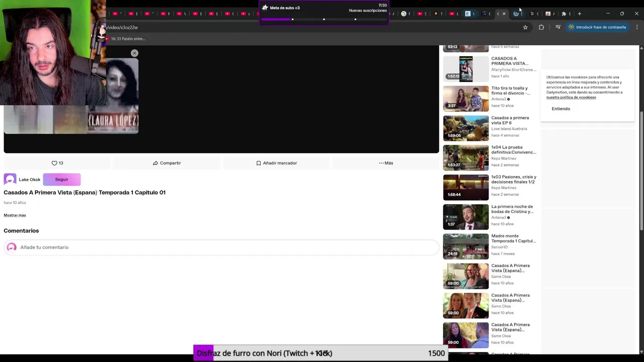Switch to the blue E document tab

pos(470,14)
